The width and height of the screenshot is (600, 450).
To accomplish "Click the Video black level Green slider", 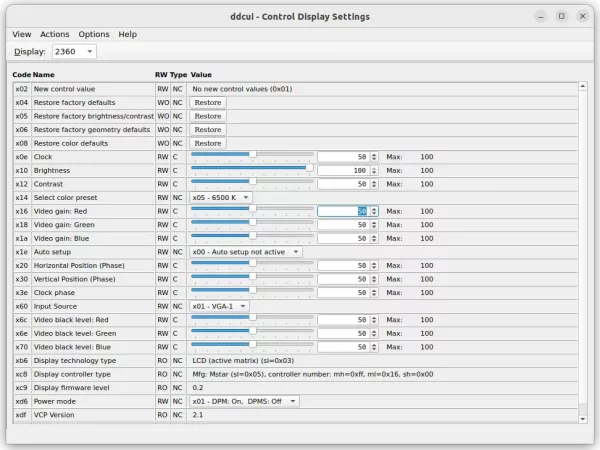I will point(252,331).
